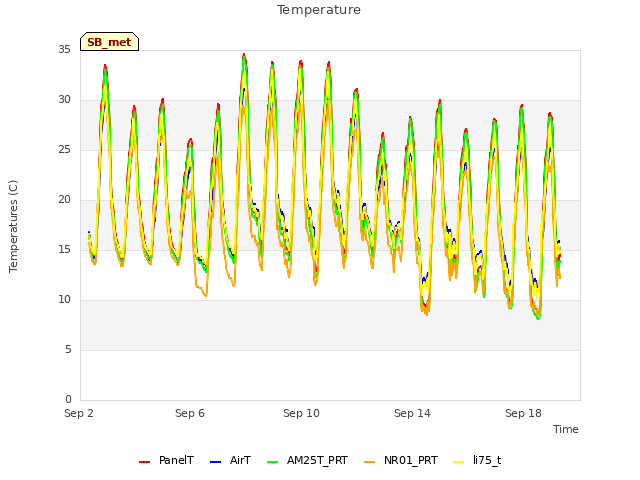The image size is (640, 480).
Task: Click the AirT legend label
Action: (x=240, y=460)
